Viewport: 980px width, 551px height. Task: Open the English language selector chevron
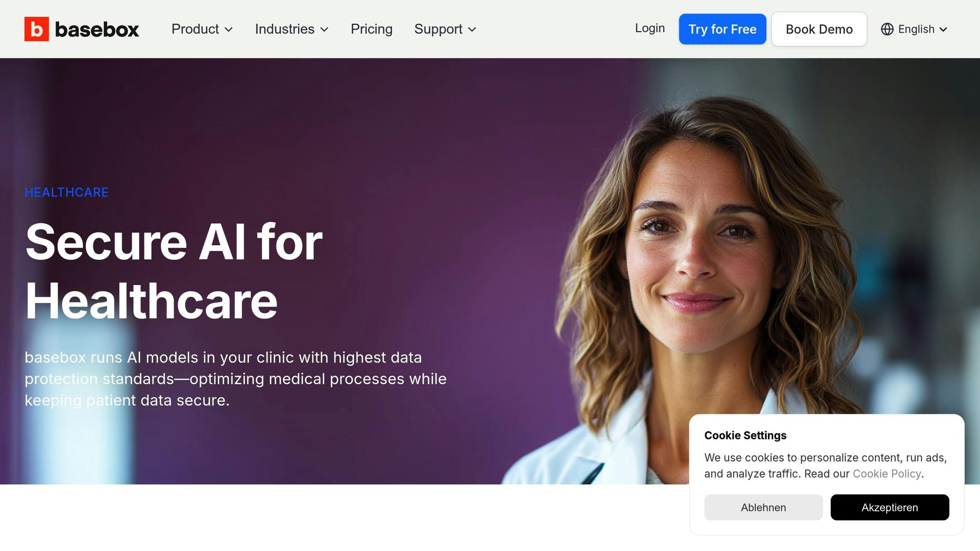click(943, 30)
